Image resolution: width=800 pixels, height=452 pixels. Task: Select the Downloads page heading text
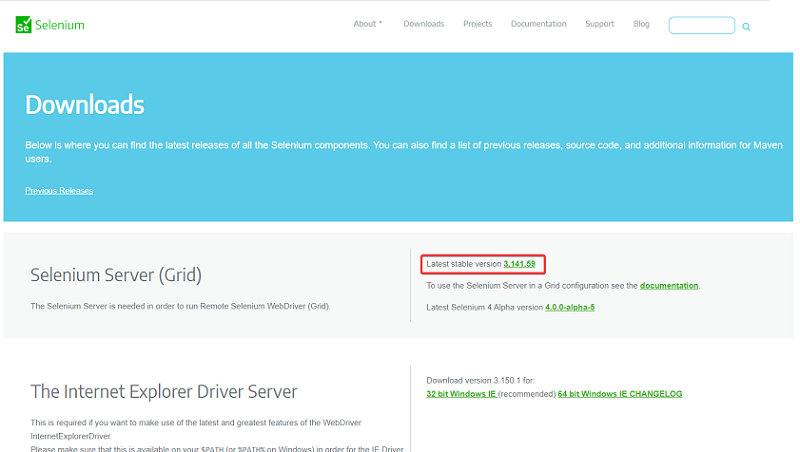point(85,105)
